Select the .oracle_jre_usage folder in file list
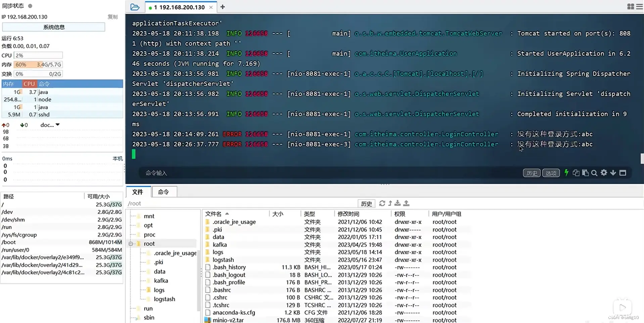Viewport: 644px width, 323px height. click(x=337, y=222)
